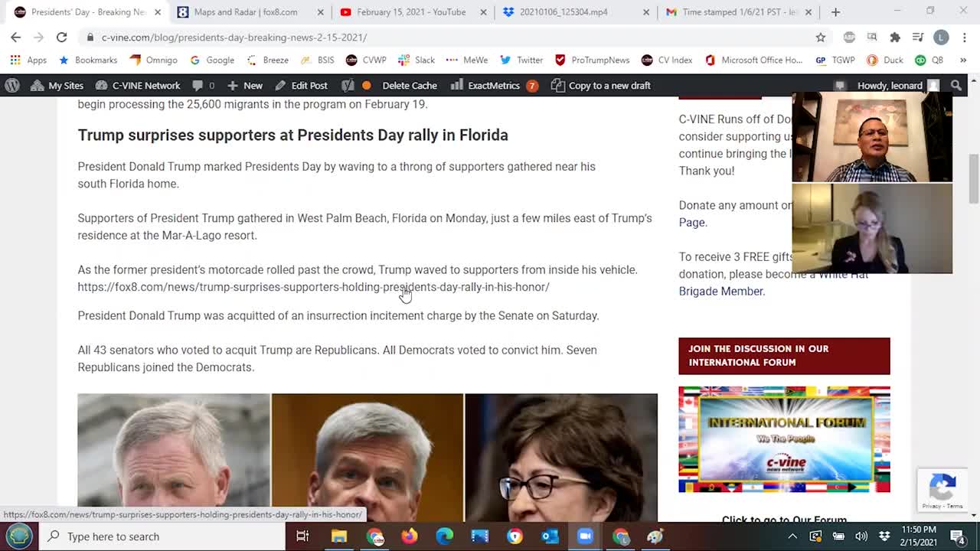Open the C-VINE Network admin menu

(138, 85)
